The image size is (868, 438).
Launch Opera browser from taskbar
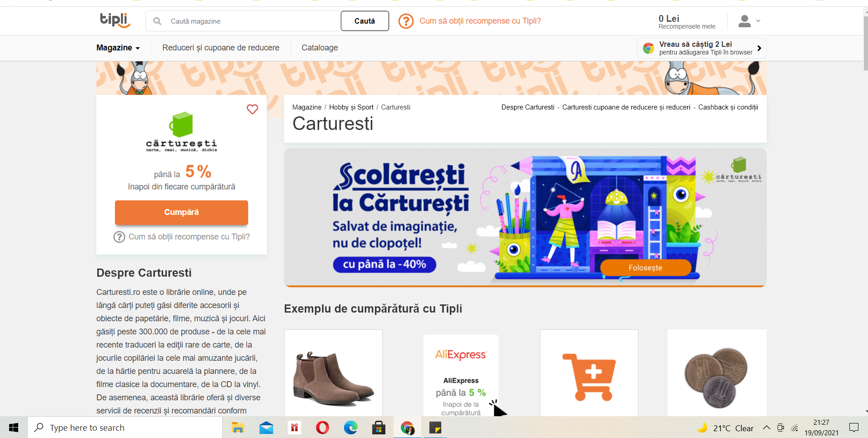pos(323,428)
